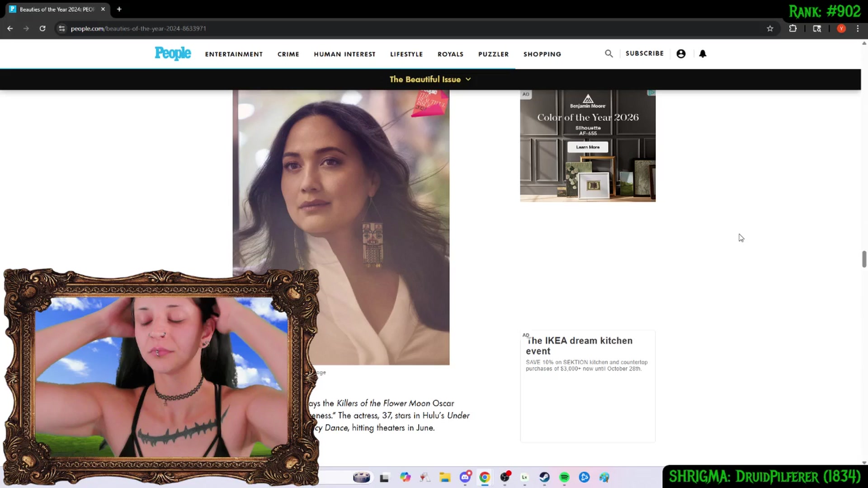Viewport: 868px width, 488px height.
Task: Click the Subscribe link
Action: pos(644,53)
